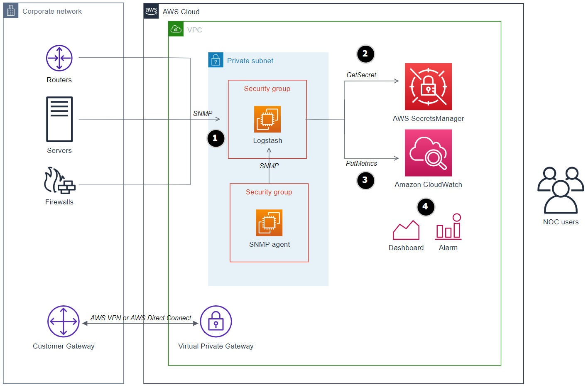Viewport: 588px width, 388px height.
Task: Click step marker 1 near SNMP arrow
Action: coord(216,138)
